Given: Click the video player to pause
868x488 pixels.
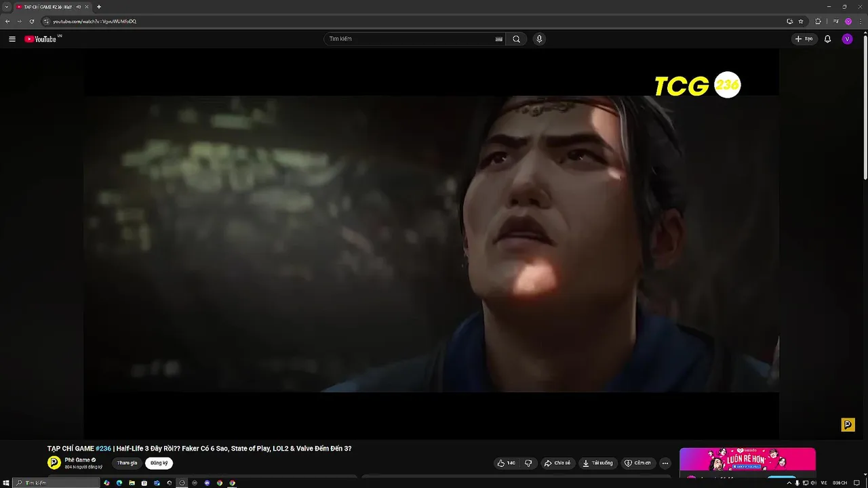Looking at the screenshot, I should [431, 244].
